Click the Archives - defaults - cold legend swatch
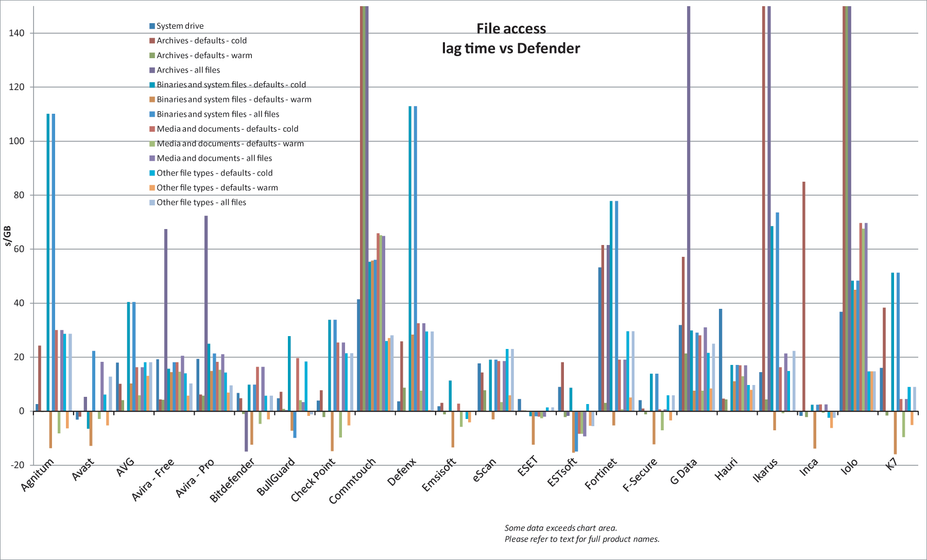This screenshot has height=560, width=927. pyautogui.click(x=152, y=41)
